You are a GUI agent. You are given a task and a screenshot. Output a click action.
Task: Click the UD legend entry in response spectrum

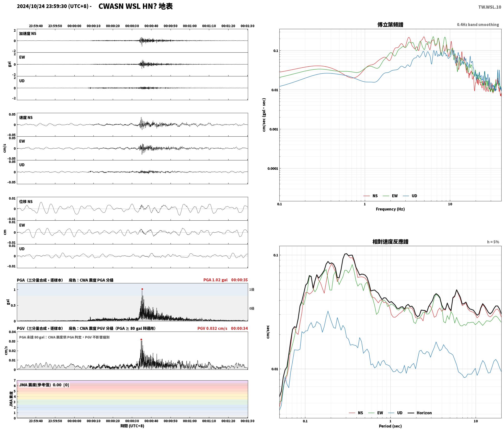point(395,413)
